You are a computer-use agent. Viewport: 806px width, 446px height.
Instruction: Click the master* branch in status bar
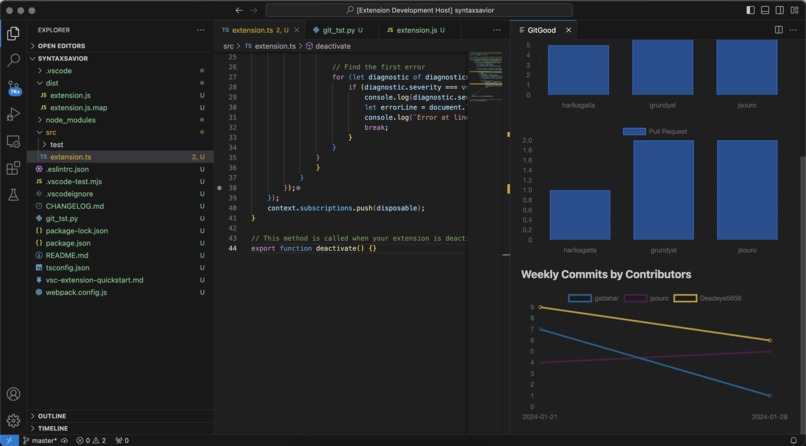click(40, 440)
